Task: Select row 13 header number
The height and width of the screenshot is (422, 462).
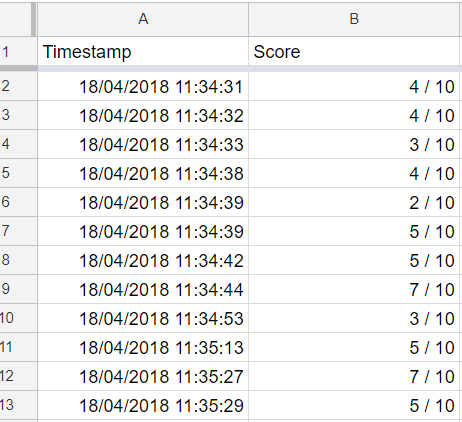Action: tap(18, 405)
